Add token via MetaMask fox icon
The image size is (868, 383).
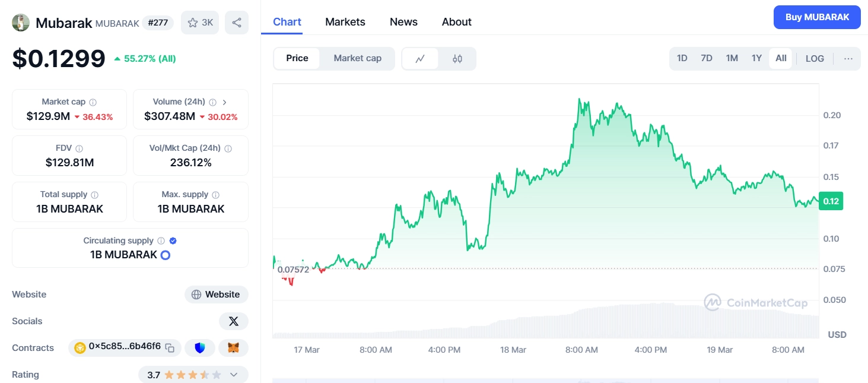tap(234, 347)
